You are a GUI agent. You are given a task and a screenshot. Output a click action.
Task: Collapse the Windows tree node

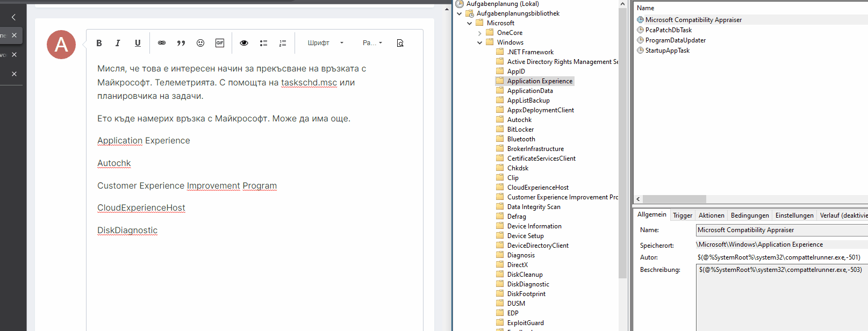point(480,42)
